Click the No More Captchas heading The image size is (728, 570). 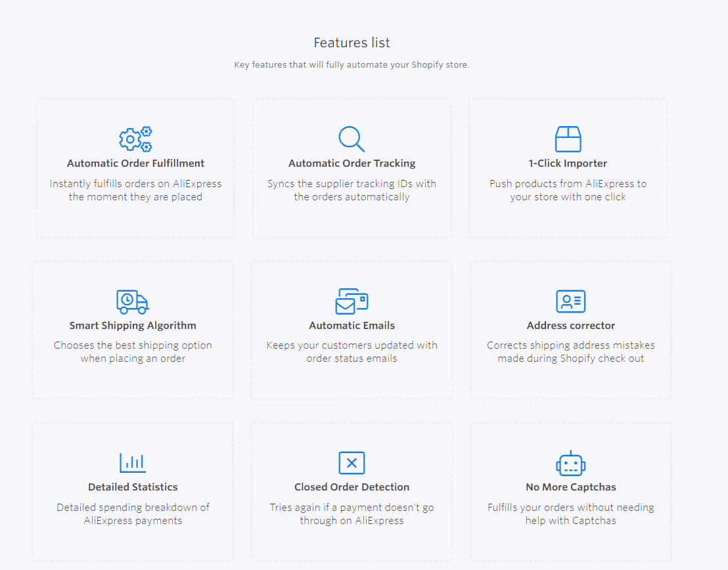click(570, 487)
